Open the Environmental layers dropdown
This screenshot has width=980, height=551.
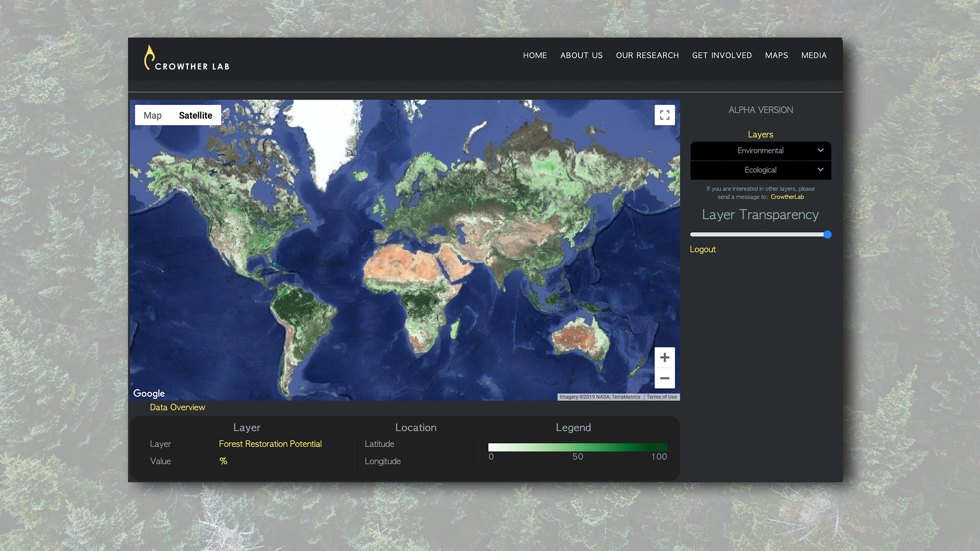tap(760, 150)
